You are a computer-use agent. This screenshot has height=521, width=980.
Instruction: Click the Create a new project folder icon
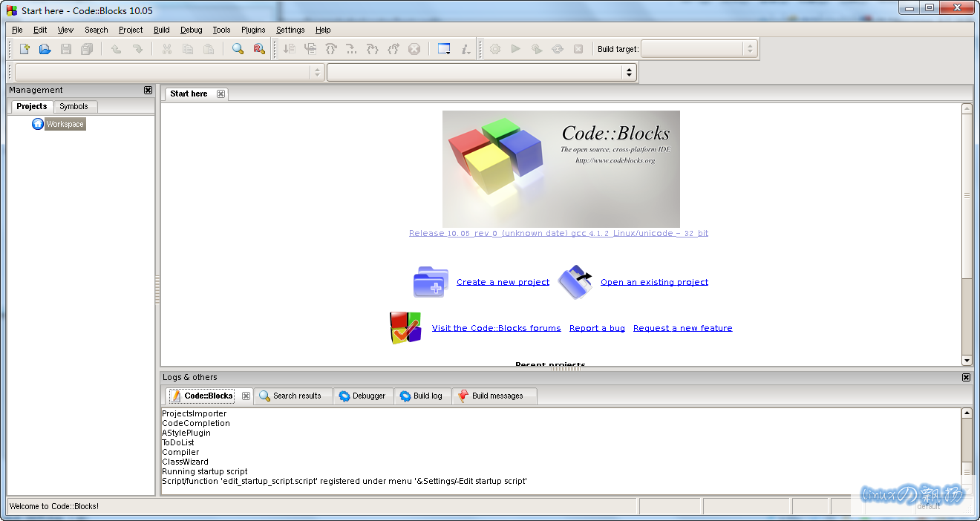(431, 282)
